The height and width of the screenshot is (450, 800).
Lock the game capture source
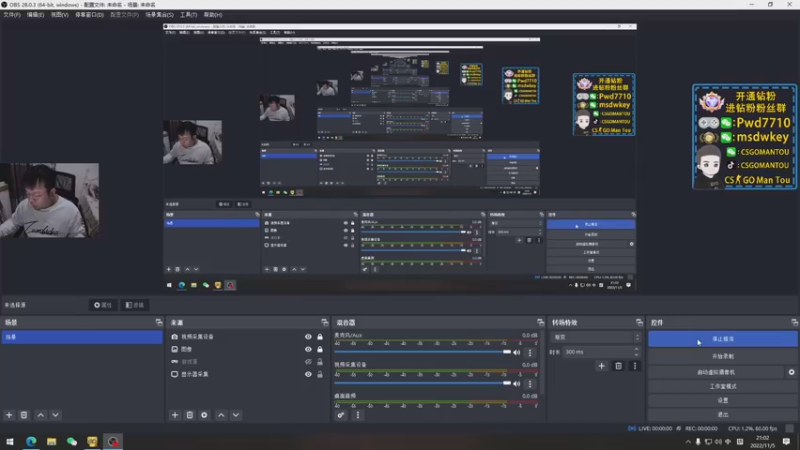[x=320, y=362]
